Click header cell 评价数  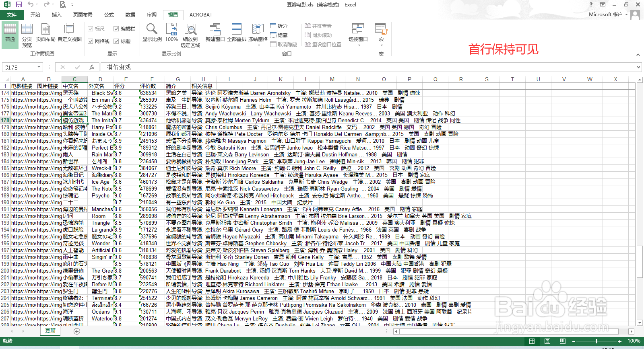point(152,86)
